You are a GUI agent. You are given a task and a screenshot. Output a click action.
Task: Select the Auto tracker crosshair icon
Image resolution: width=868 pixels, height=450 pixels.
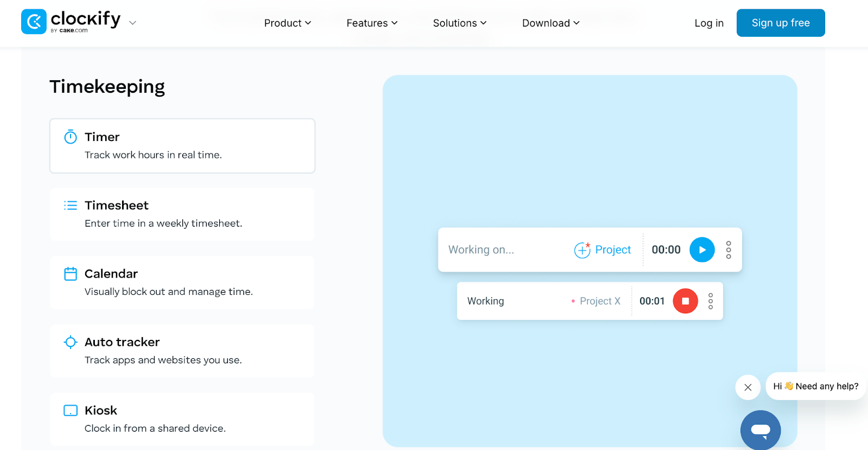(x=71, y=342)
